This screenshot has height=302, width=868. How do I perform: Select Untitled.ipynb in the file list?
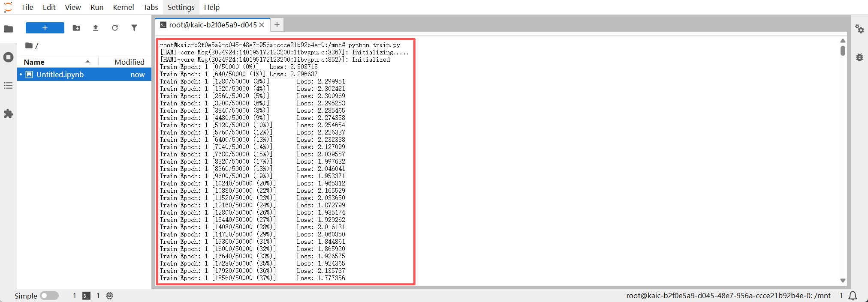(x=84, y=75)
